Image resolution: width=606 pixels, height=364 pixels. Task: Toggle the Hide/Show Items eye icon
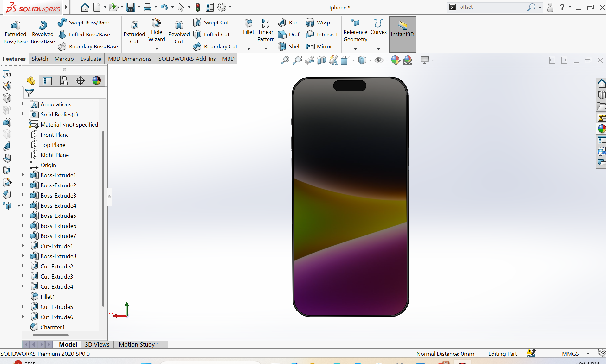(x=378, y=60)
